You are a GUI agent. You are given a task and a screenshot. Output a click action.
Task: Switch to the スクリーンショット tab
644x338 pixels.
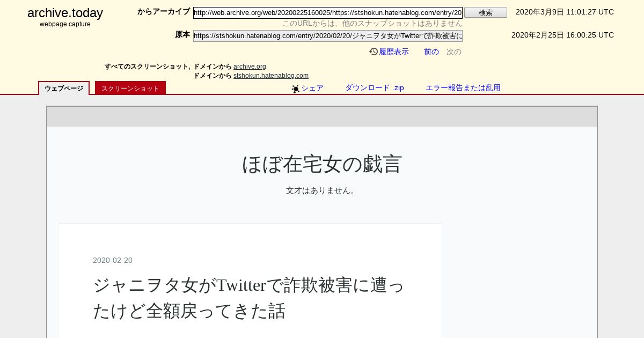point(130,88)
